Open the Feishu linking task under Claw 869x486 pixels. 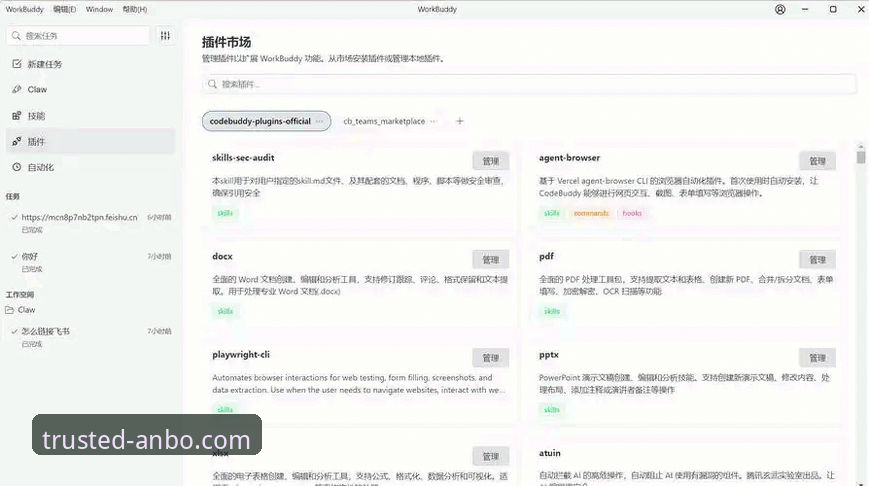tap(90, 337)
